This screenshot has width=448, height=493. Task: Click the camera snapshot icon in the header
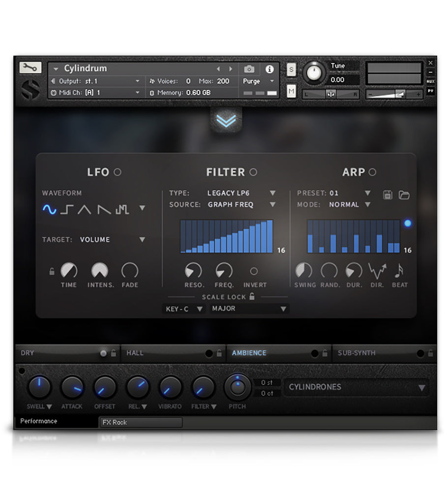click(x=249, y=69)
